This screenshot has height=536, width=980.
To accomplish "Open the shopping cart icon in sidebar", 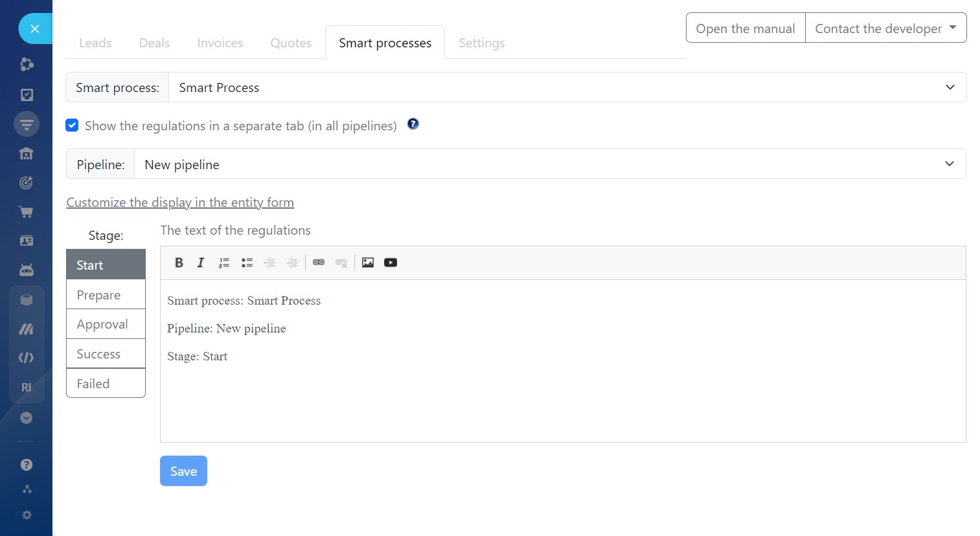I will [x=26, y=212].
